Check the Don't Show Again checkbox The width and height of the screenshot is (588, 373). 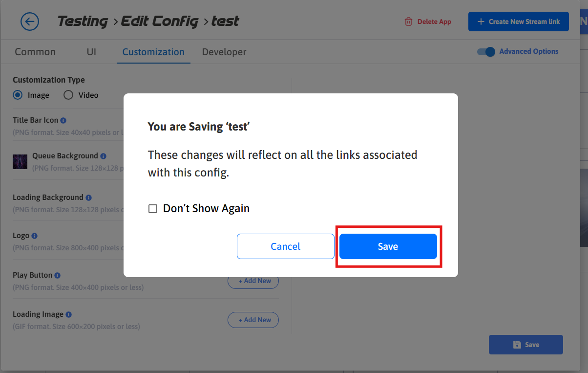pos(153,209)
